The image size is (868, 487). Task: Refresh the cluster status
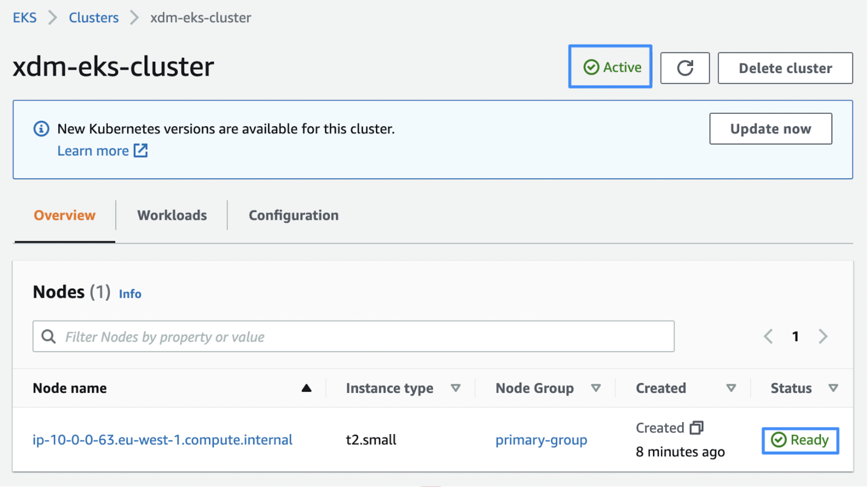[x=685, y=68]
